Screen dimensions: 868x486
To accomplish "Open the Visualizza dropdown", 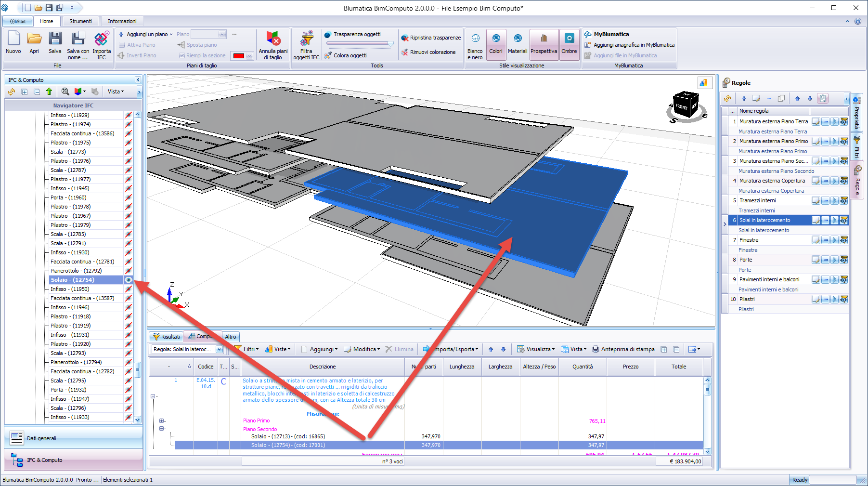I will tap(536, 349).
